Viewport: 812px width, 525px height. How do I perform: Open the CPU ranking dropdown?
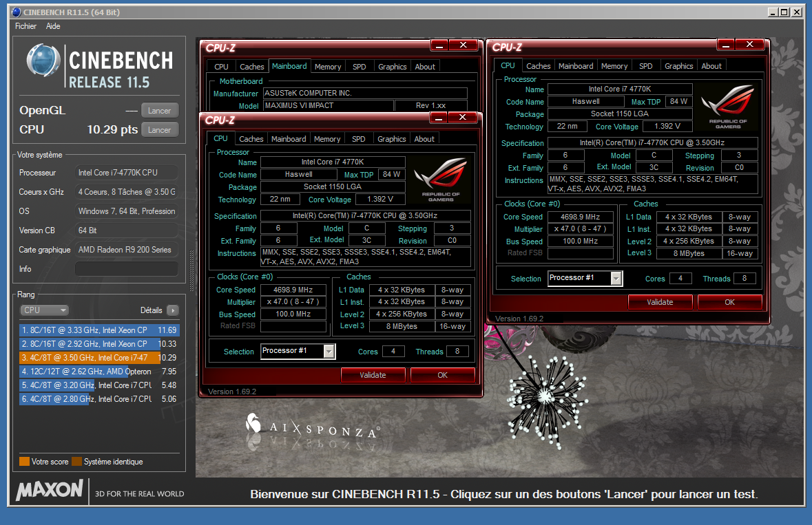[44, 310]
